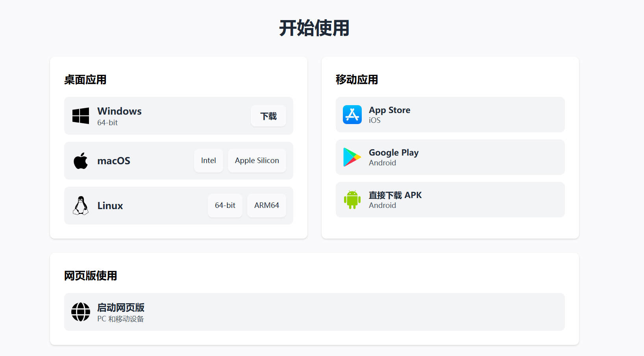This screenshot has height=356, width=644.
Task: Click the globe icon for web version
Action: (x=81, y=312)
